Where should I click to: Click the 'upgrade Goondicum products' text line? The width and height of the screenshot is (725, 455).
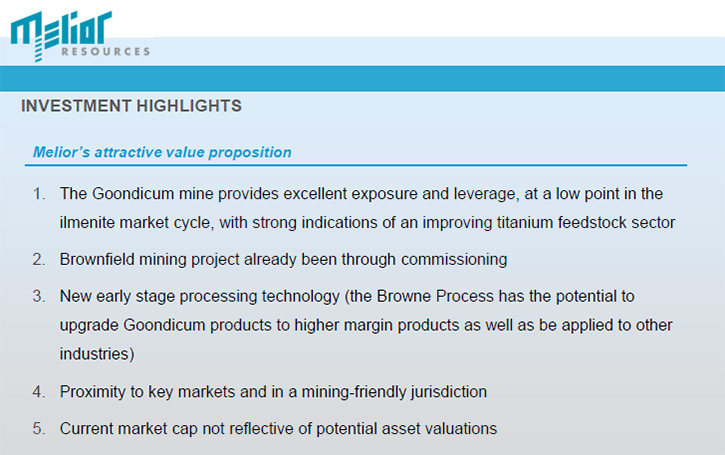(x=366, y=325)
